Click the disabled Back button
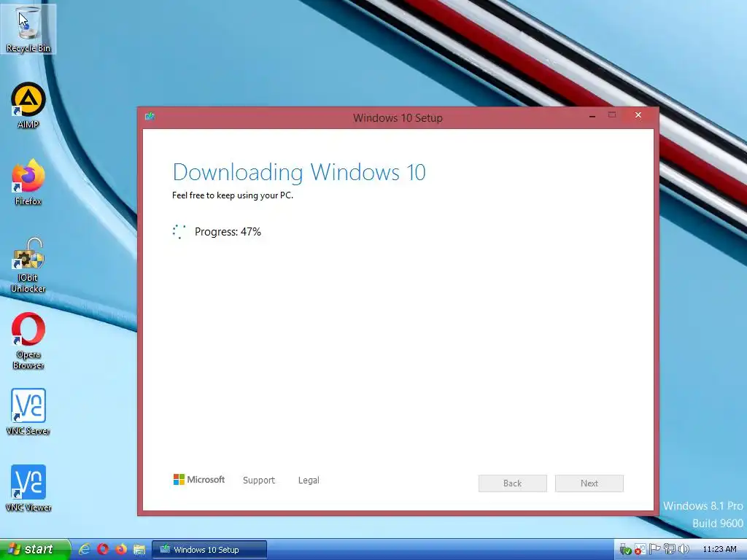The width and height of the screenshot is (747, 560). [513, 483]
